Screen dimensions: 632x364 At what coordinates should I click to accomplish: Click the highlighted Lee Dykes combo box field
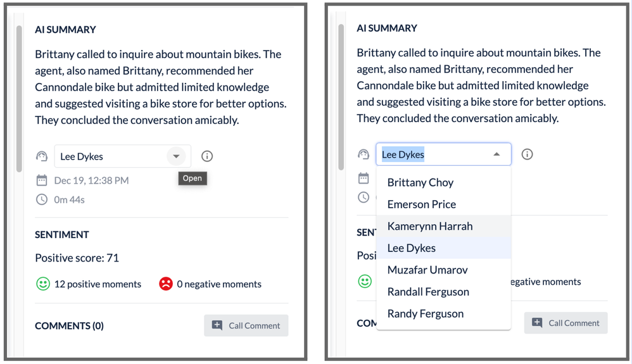(431, 154)
